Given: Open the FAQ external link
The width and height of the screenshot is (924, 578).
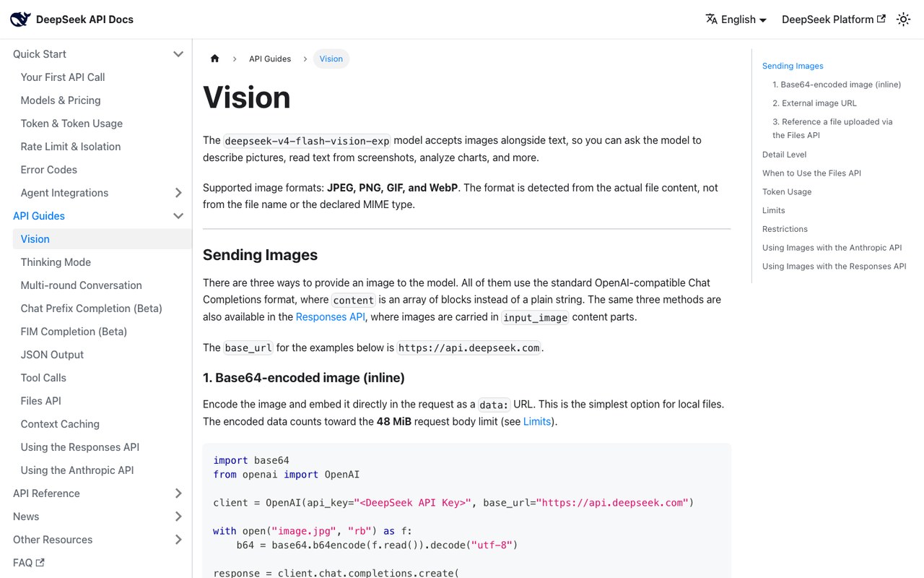Looking at the screenshot, I should (29, 563).
